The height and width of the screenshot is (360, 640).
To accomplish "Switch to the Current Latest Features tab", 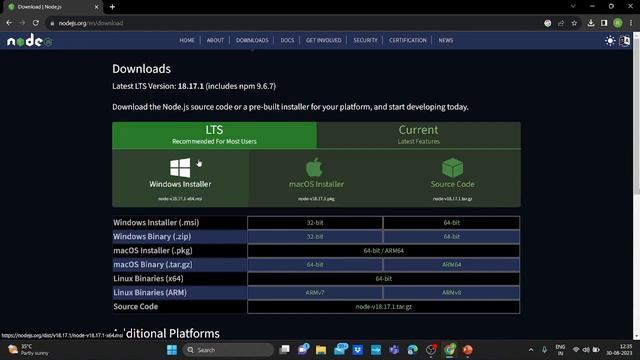I will (x=418, y=135).
